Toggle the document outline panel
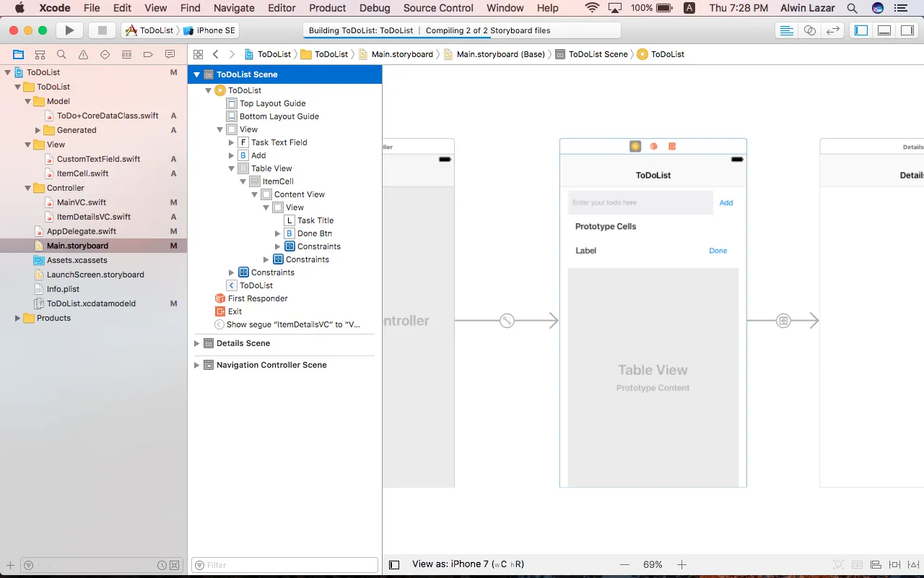This screenshot has height=578, width=924. tap(394, 564)
